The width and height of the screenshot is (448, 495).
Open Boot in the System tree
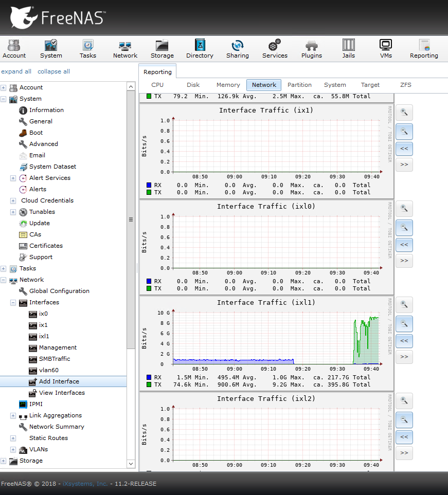(x=35, y=133)
